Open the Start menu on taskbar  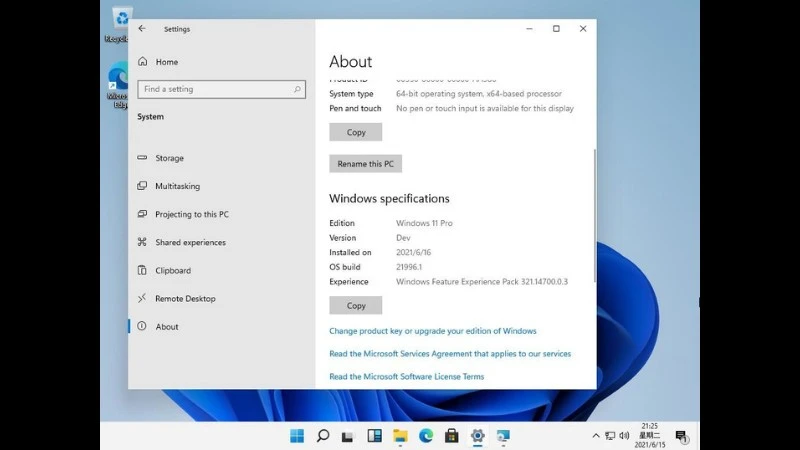297,436
